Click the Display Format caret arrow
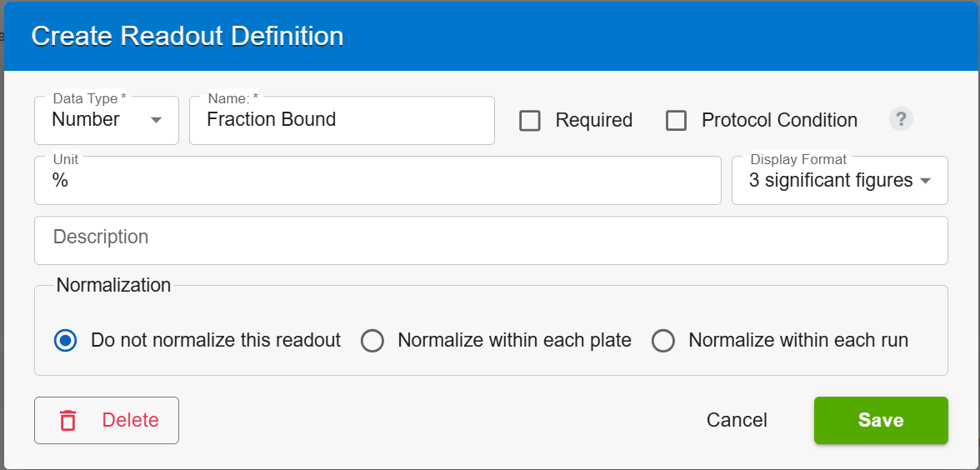 pos(926,182)
